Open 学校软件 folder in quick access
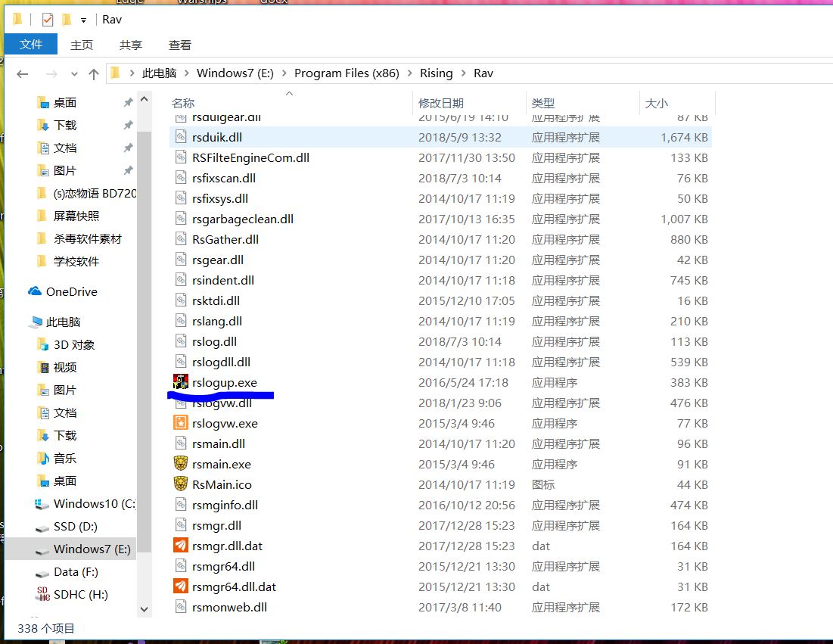 coord(69,261)
